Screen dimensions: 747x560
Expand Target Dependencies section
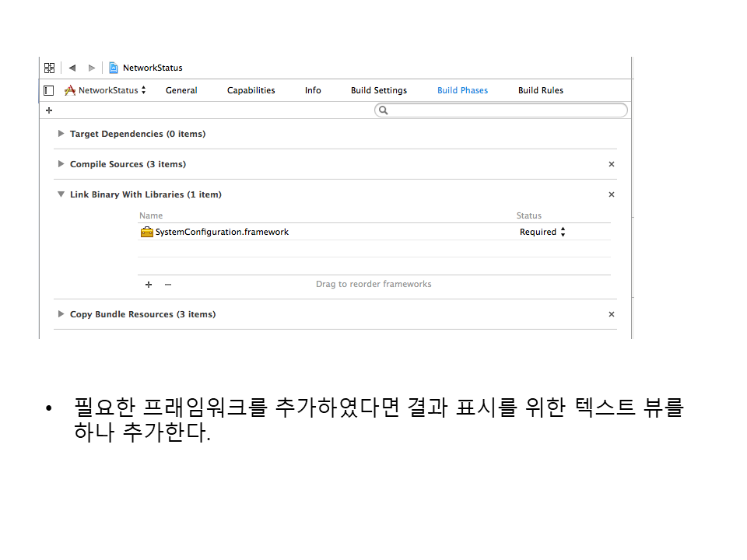click(61, 134)
